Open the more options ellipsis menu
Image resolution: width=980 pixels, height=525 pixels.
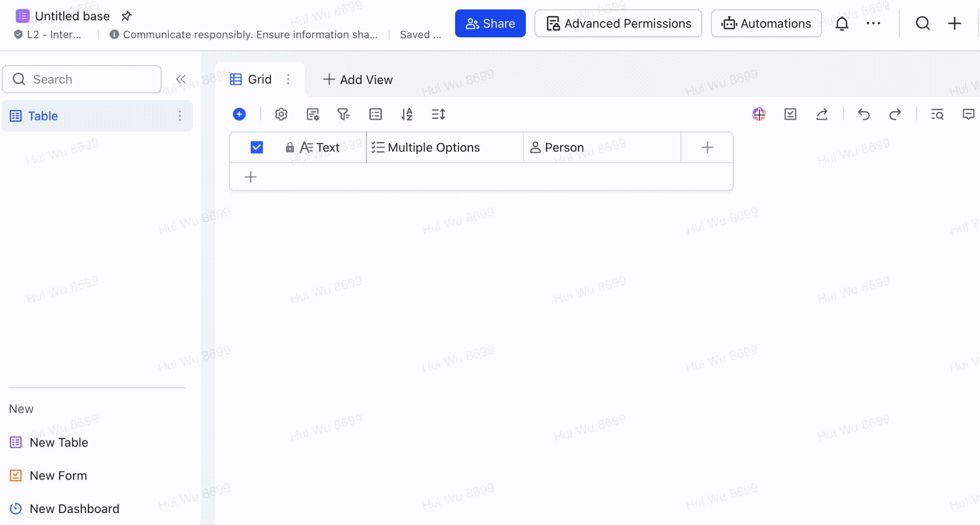point(873,23)
